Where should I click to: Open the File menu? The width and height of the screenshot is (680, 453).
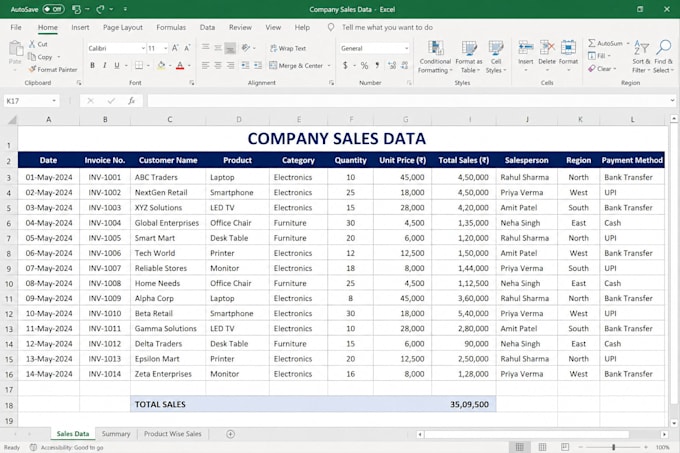[x=16, y=27]
